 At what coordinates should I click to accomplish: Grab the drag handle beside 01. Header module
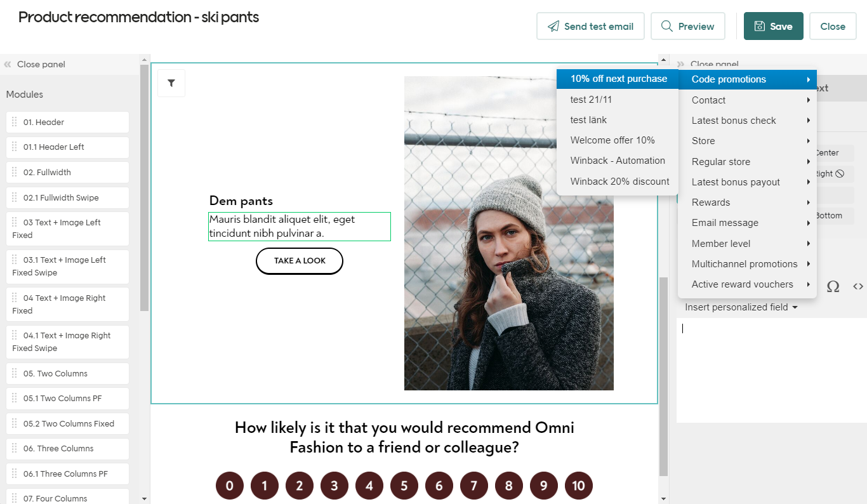tap(14, 122)
